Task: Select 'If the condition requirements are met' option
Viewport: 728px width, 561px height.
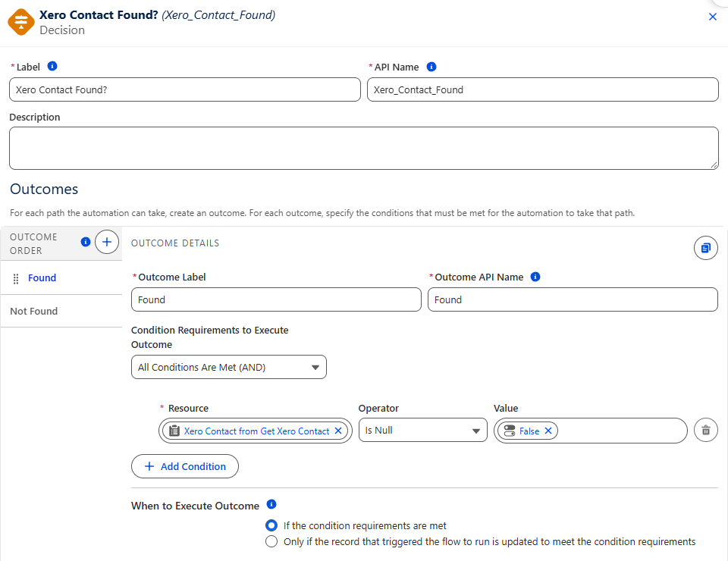Action: pos(271,525)
